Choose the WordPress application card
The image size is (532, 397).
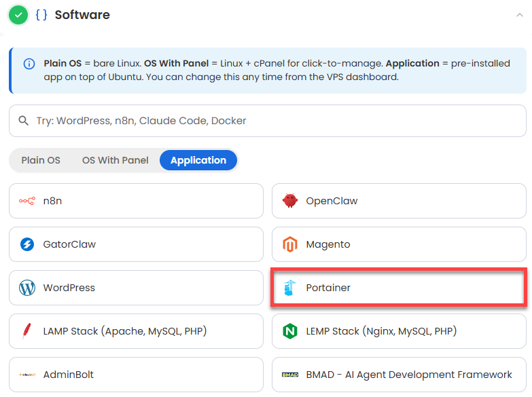(136, 288)
